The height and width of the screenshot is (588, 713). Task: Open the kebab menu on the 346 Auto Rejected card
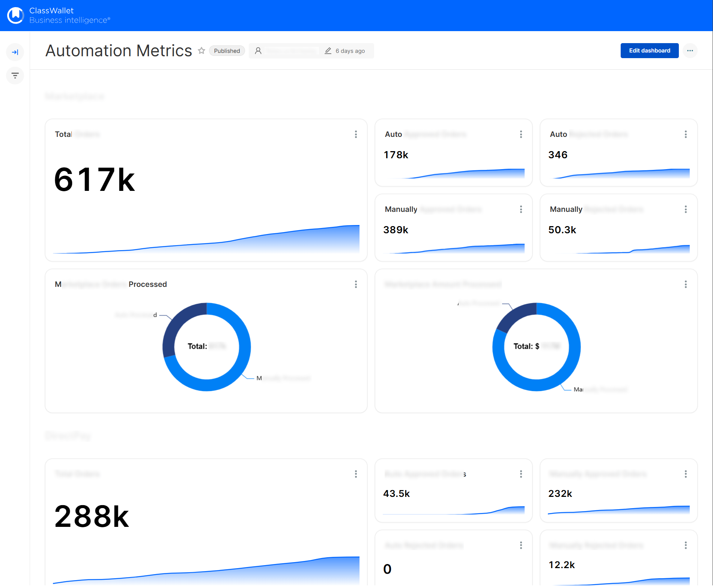tap(686, 134)
